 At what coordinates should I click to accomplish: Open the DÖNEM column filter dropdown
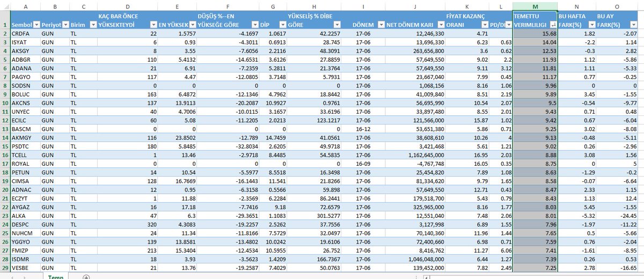(x=382, y=25)
